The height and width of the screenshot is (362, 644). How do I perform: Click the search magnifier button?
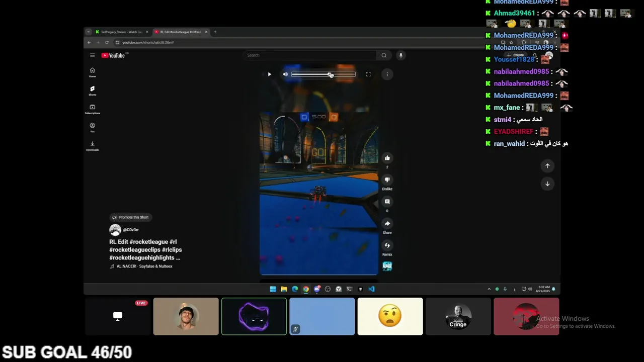(384, 55)
